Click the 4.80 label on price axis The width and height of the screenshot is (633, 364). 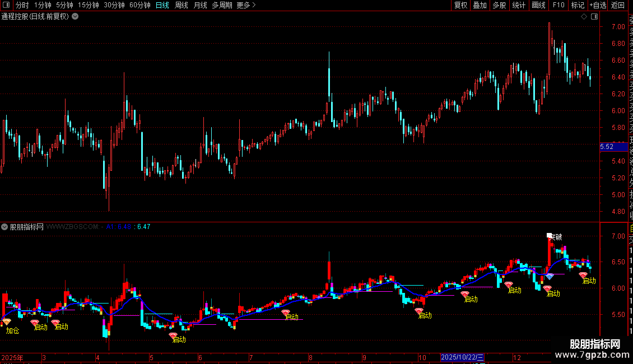[x=618, y=212]
